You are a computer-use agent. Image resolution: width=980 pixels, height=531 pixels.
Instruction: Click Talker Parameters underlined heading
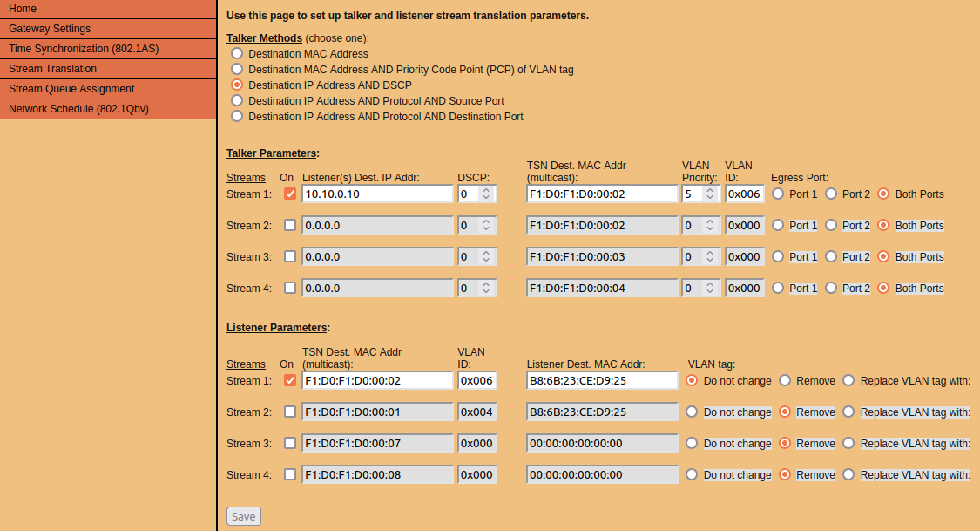[x=271, y=153]
